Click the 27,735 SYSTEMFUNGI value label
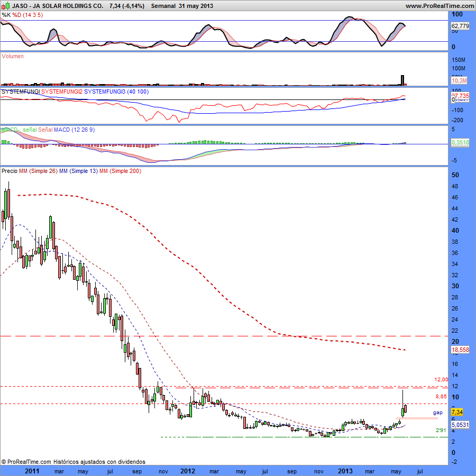476x476 pixels. 461,96
